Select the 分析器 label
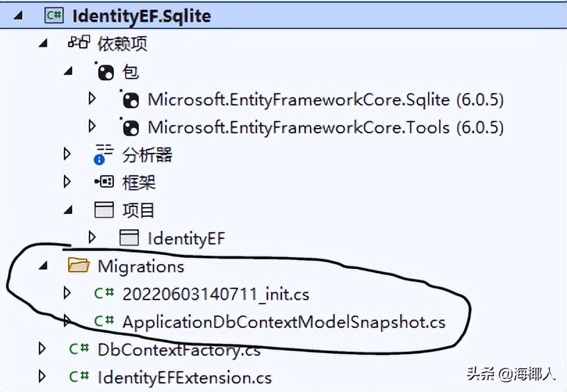567x392 pixels. pos(147,155)
